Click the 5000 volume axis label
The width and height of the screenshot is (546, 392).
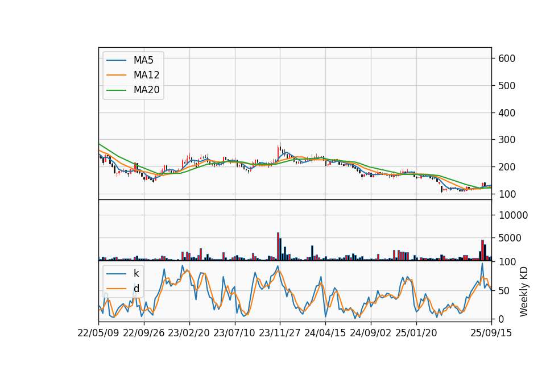(x=510, y=238)
